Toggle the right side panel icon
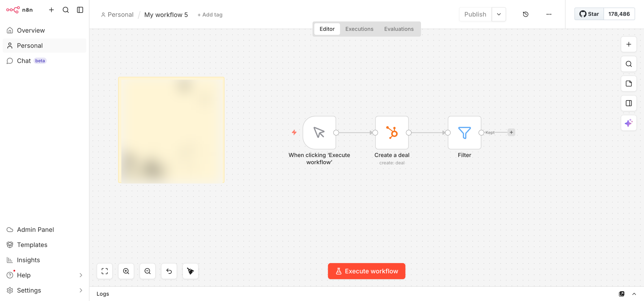 629,103
